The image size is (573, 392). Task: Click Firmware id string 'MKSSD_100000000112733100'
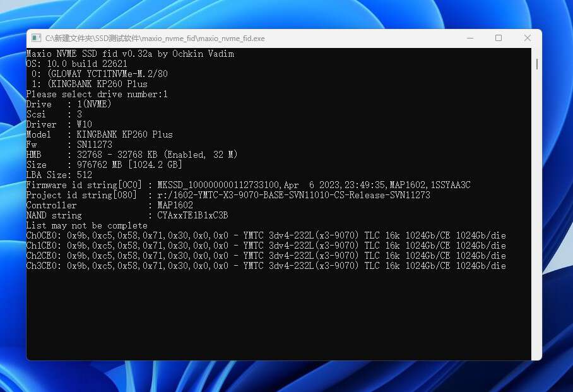tap(218, 185)
